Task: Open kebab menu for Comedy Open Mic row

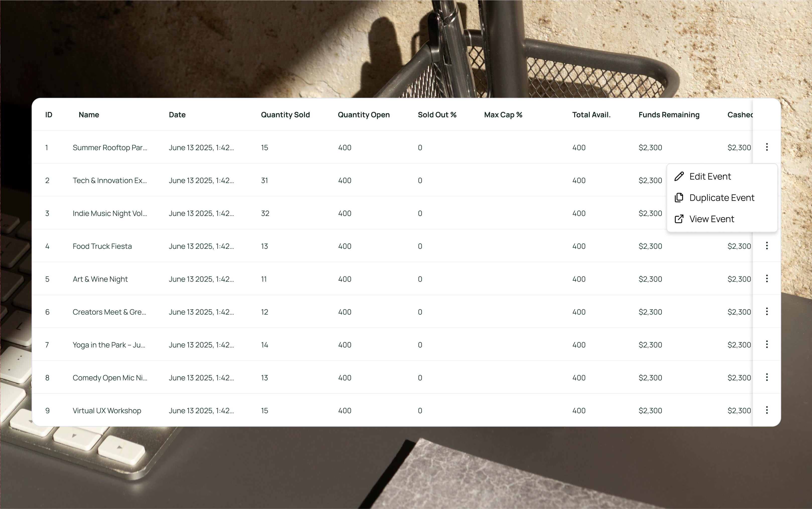Action: tap(767, 377)
